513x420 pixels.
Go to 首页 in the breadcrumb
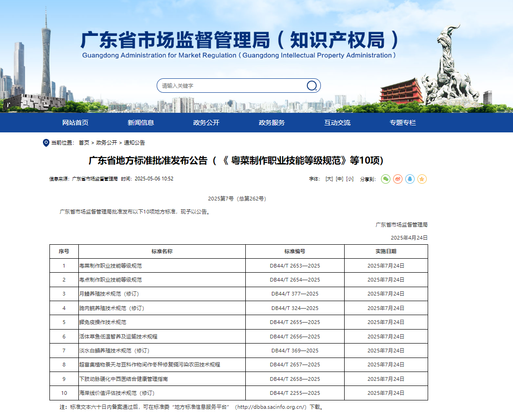pos(84,143)
